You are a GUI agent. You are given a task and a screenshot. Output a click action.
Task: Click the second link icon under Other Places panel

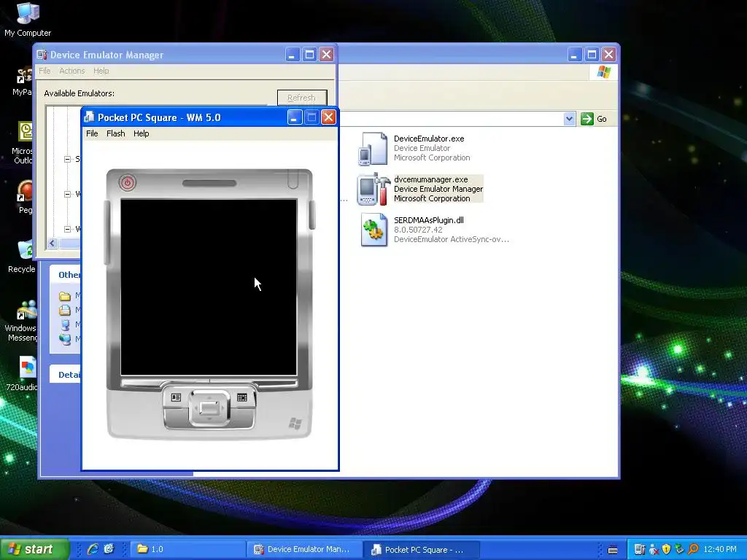click(x=65, y=310)
